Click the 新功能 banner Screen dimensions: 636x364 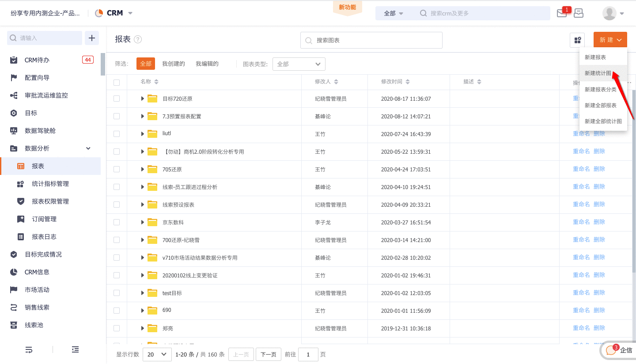pyautogui.click(x=348, y=8)
